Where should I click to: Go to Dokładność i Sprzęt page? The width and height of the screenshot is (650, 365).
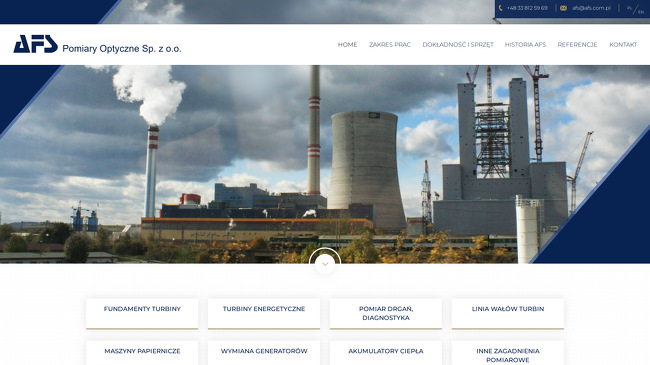tap(458, 44)
